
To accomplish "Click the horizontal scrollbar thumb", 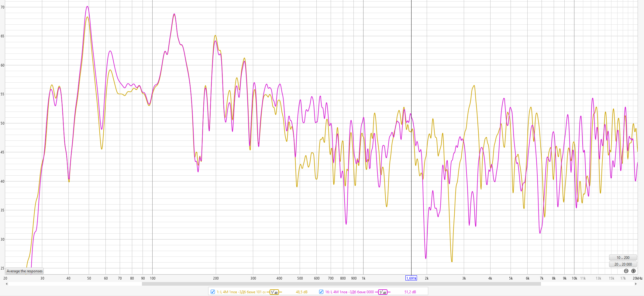I will tap(341, 284).
